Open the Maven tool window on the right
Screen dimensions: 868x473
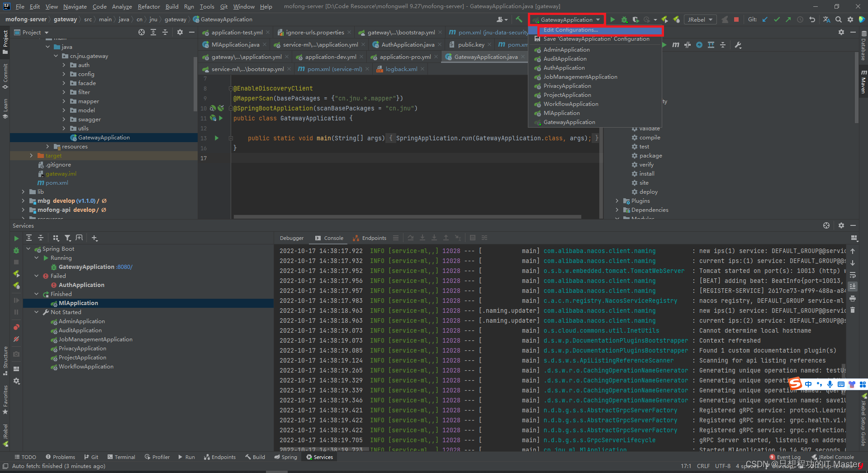coord(863,83)
